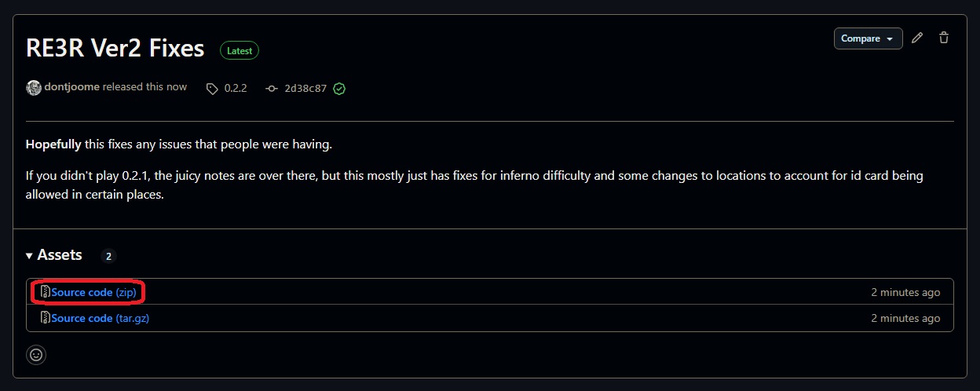
Task: Click the zip row's 2 minutes ago timestamp
Action: pyautogui.click(x=905, y=292)
